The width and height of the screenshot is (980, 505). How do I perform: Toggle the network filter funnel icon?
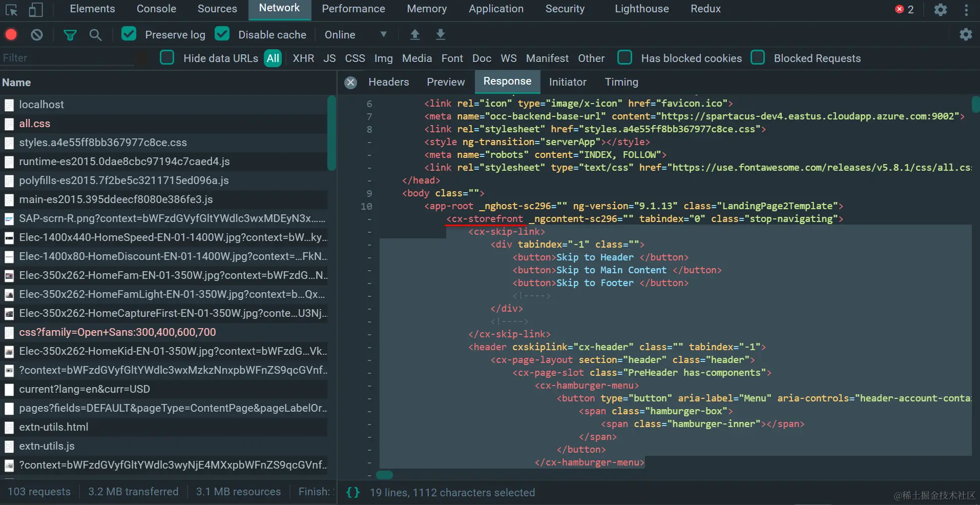70,34
